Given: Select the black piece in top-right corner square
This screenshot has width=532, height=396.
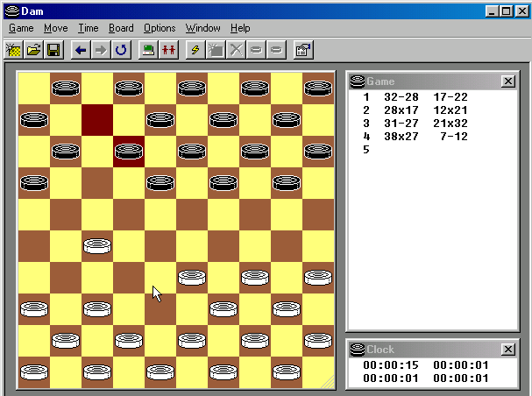Looking at the screenshot, I should [318, 88].
